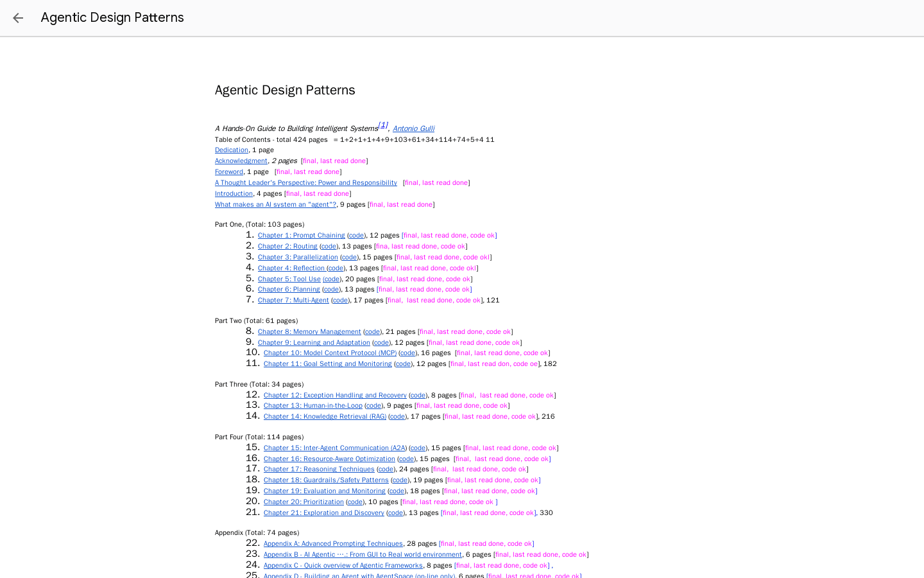Open Chapter 8: Memory Management
The height and width of the screenshot is (578, 924).
pos(309,331)
